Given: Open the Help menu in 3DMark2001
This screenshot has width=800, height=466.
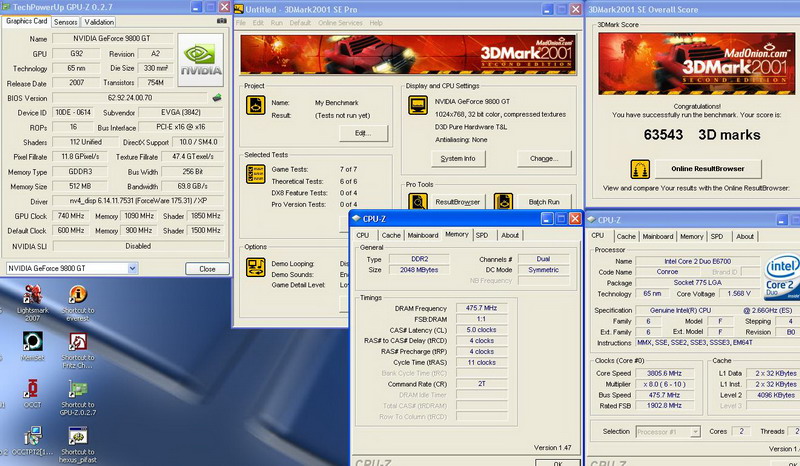Looking at the screenshot, I should click(x=376, y=23).
